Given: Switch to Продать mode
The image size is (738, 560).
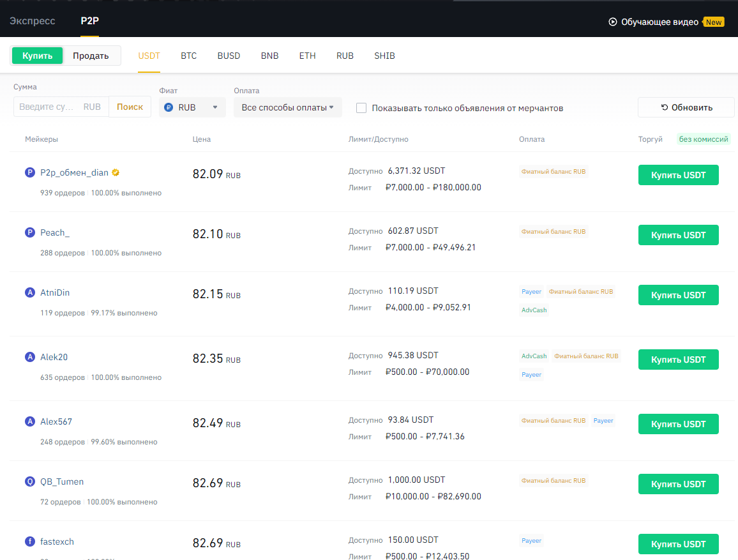Looking at the screenshot, I should 91,56.
